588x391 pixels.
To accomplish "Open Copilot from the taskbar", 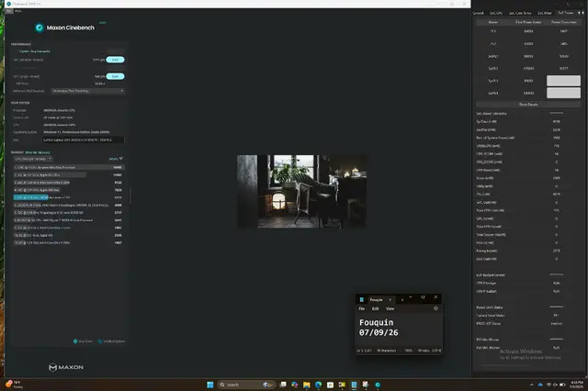I will click(295, 385).
